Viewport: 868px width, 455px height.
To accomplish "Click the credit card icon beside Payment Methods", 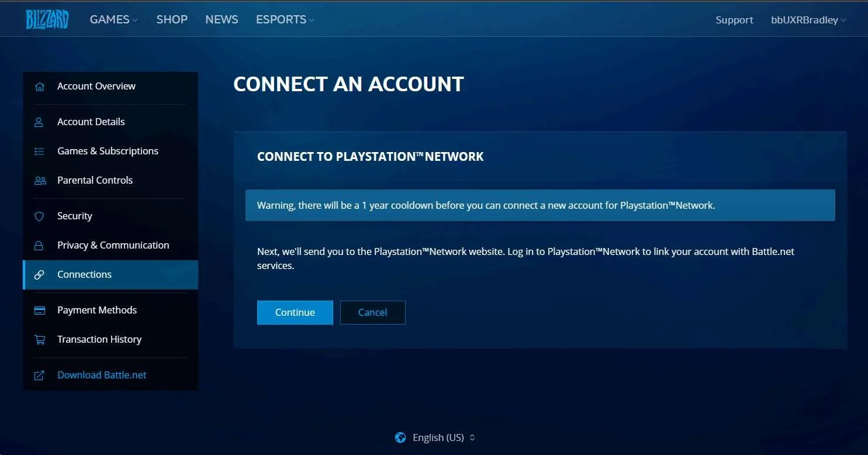I will tap(39, 311).
